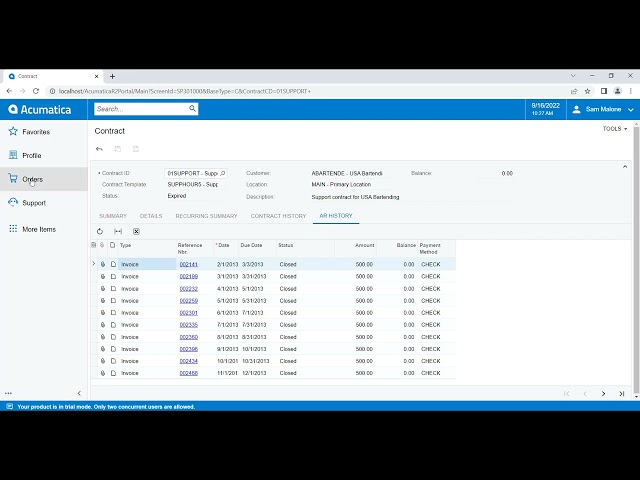
Task: Select the AR History tab
Action: [336, 216]
